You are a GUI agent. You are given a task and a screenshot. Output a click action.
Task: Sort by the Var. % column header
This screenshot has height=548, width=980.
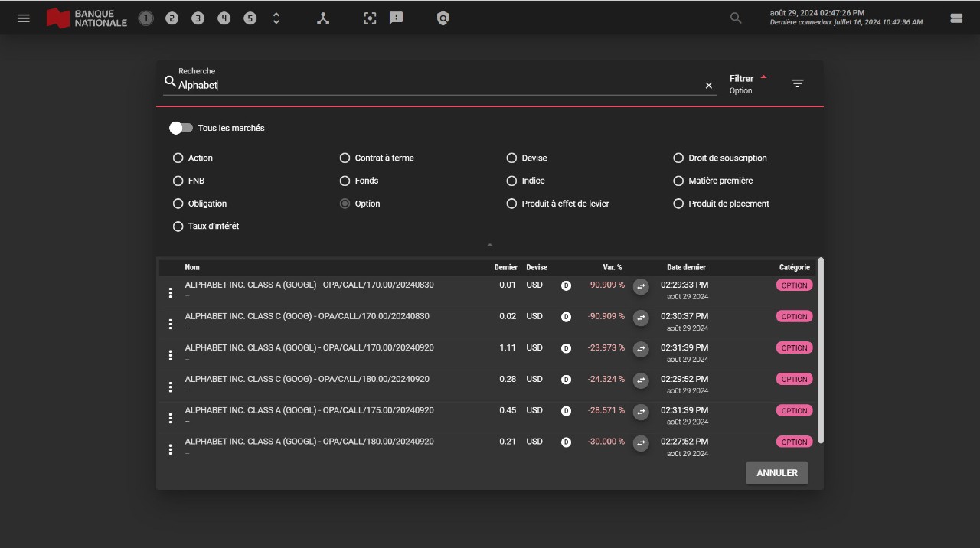612,267
